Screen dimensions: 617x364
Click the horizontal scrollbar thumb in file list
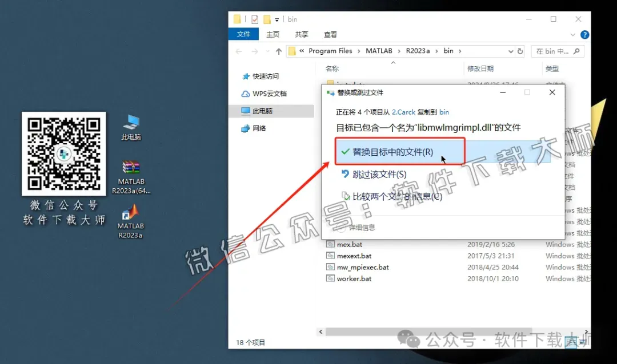[429, 332]
